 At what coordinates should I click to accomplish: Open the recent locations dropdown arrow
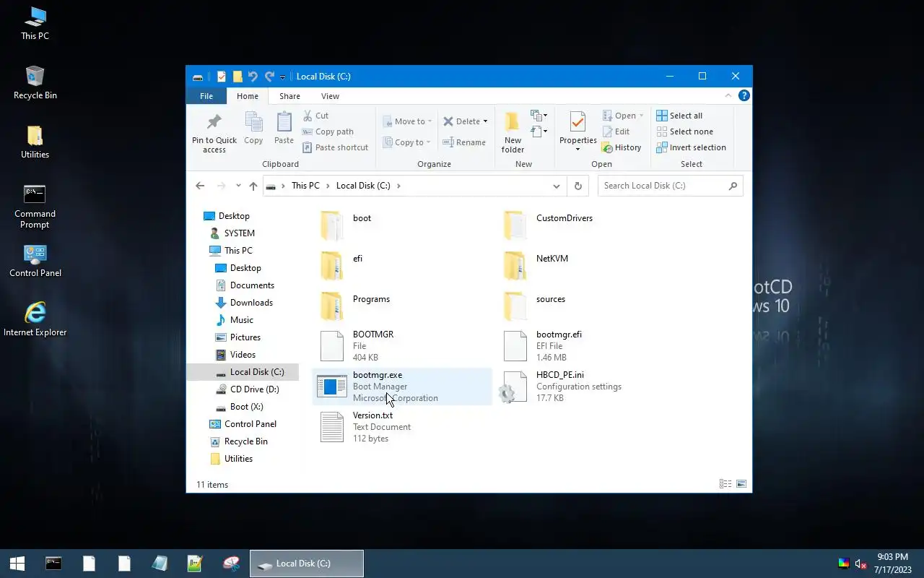[238, 186]
